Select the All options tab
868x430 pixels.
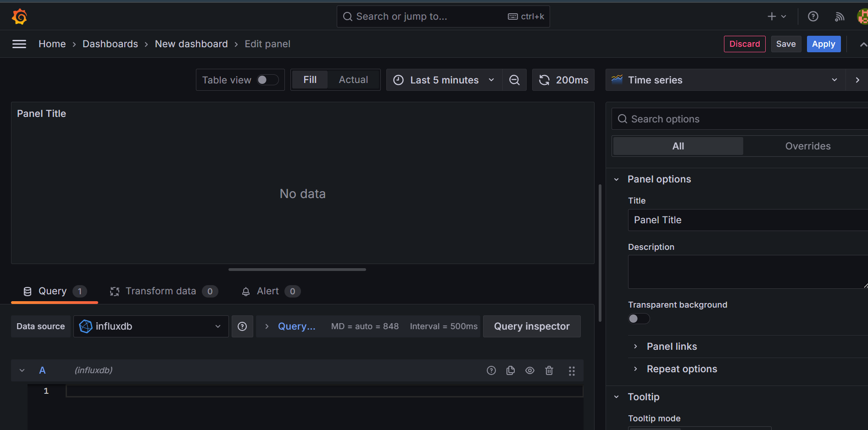(x=678, y=146)
